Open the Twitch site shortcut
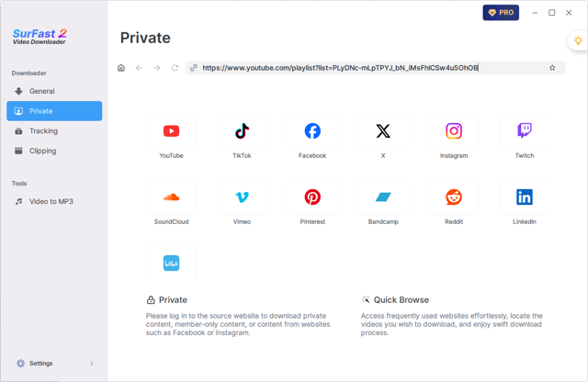Viewport: 588px width, 382px height. (525, 131)
